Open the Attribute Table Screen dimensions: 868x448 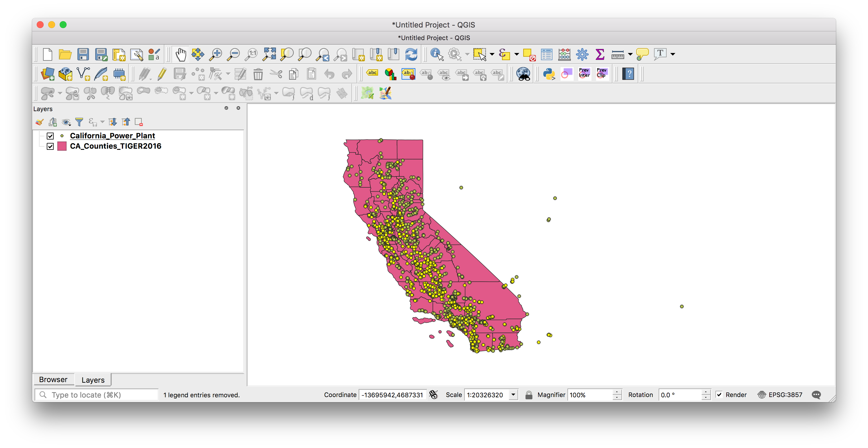(x=546, y=54)
